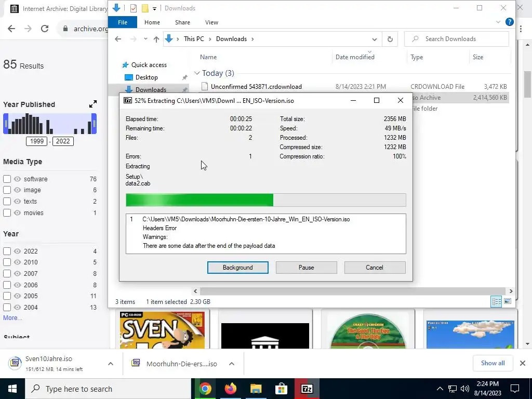This screenshot has width=532, height=399.
Task: Open Google Chrome from the taskbar
Action: (x=205, y=389)
